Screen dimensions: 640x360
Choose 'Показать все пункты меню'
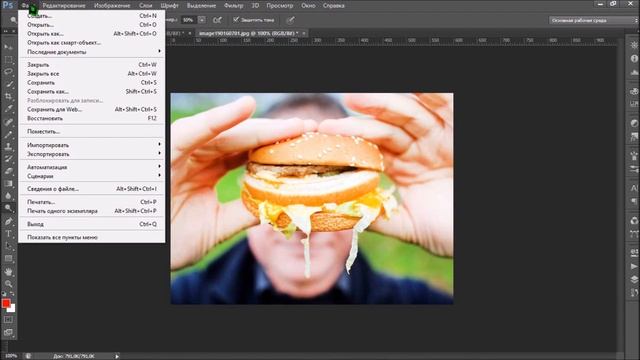click(92, 237)
